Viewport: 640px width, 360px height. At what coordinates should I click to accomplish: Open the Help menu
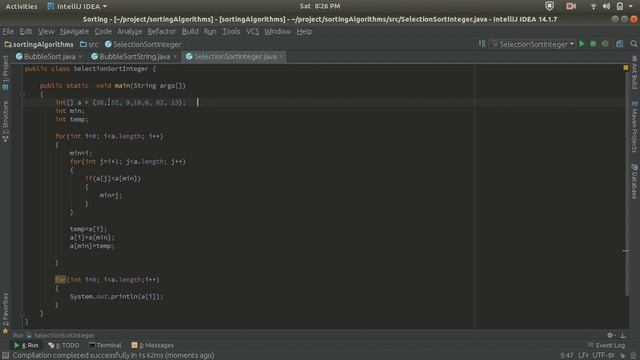304,31
